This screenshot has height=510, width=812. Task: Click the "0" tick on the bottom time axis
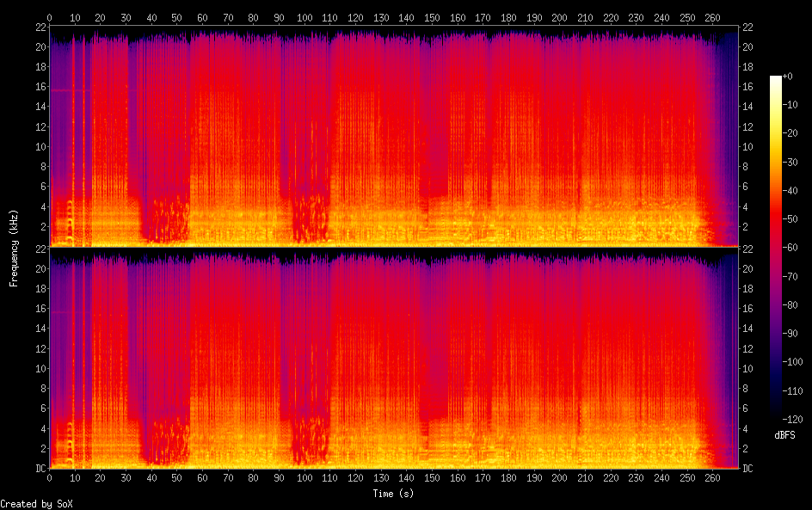(x=49, y=477)
